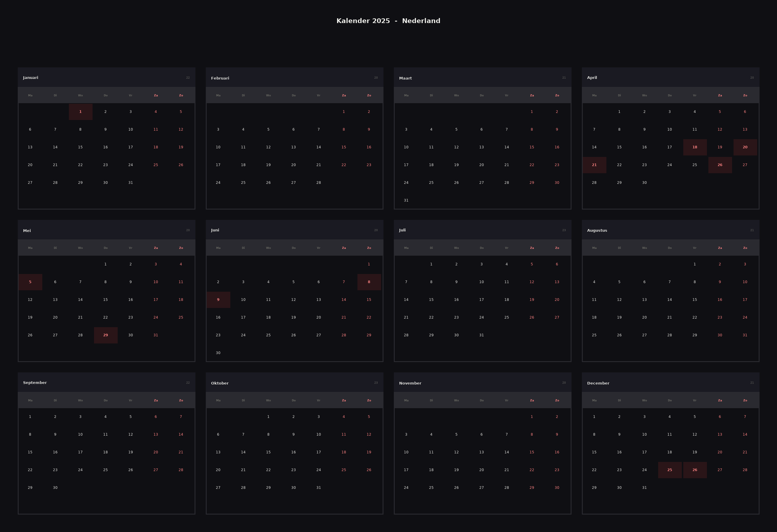Image resolution: width=777 pixels, height=532 pixels.
Task: Select the Za column header in Juli
Action: click(532, 248)
